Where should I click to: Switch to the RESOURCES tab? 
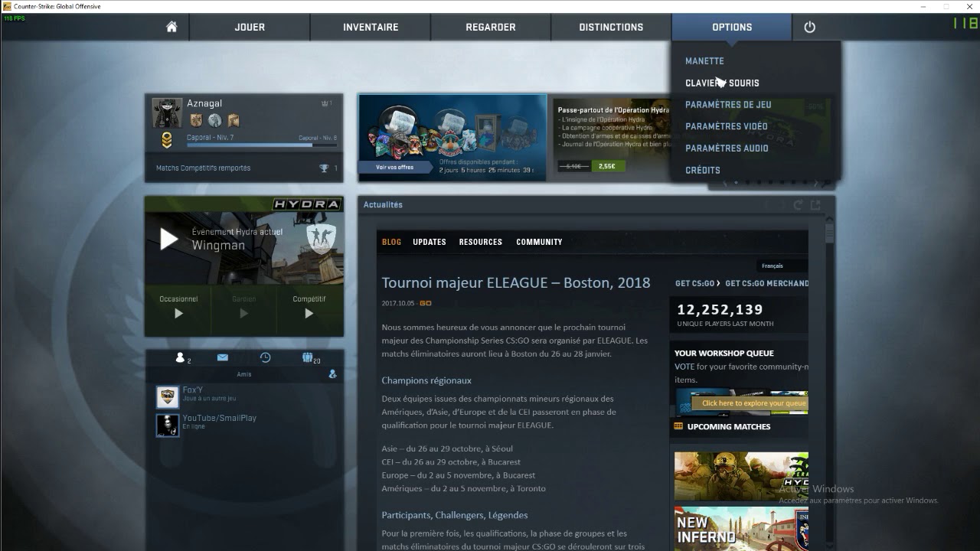(x=481, y=242)
